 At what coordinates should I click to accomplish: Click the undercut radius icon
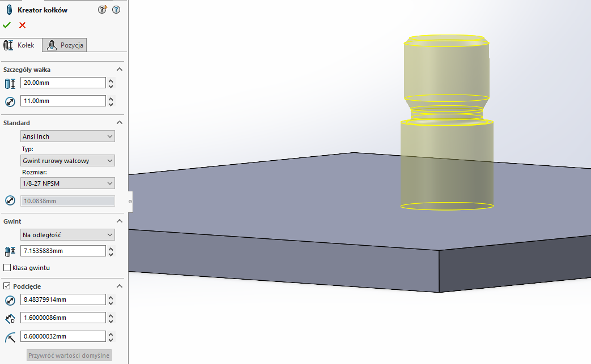pyautogui.click(x=9, y=336)
